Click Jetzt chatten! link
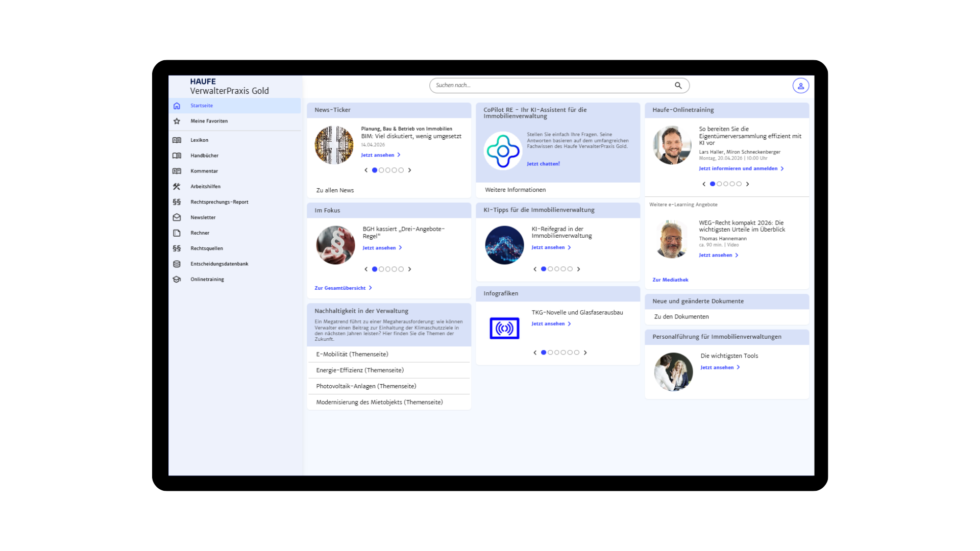Viewport: 980px width, 551px height. click(543, 164)
